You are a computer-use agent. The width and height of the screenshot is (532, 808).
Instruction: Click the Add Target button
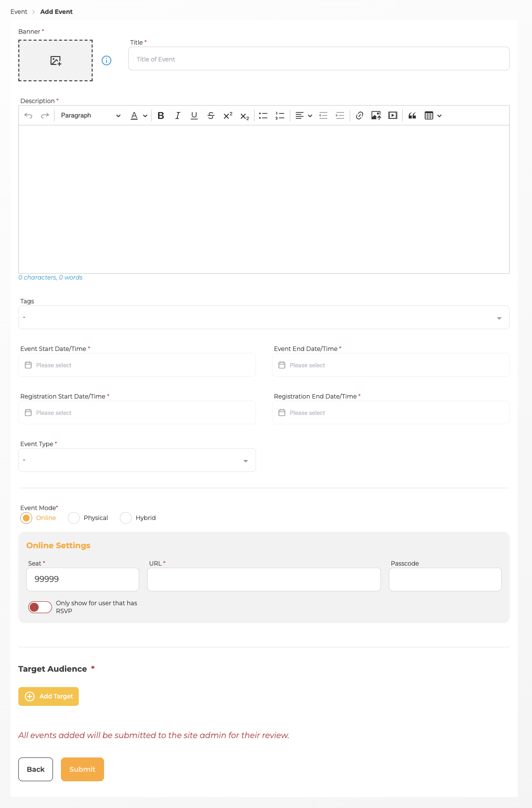[49, 696]
